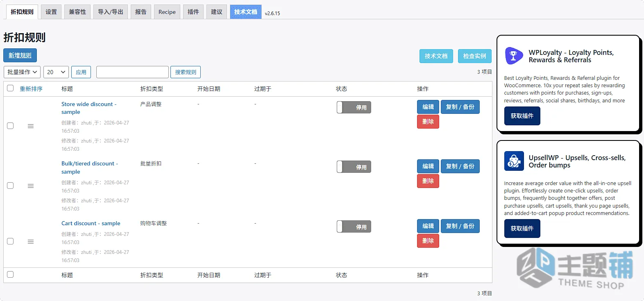
Task: Delete the Store wide discount rule
Action: click(428, 122)
